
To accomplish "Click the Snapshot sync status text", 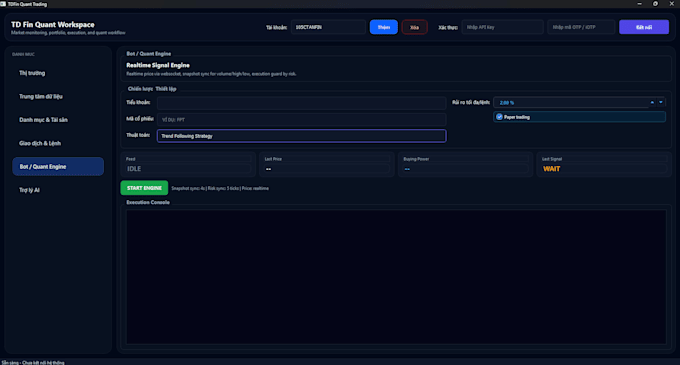I will pos(220,188).
